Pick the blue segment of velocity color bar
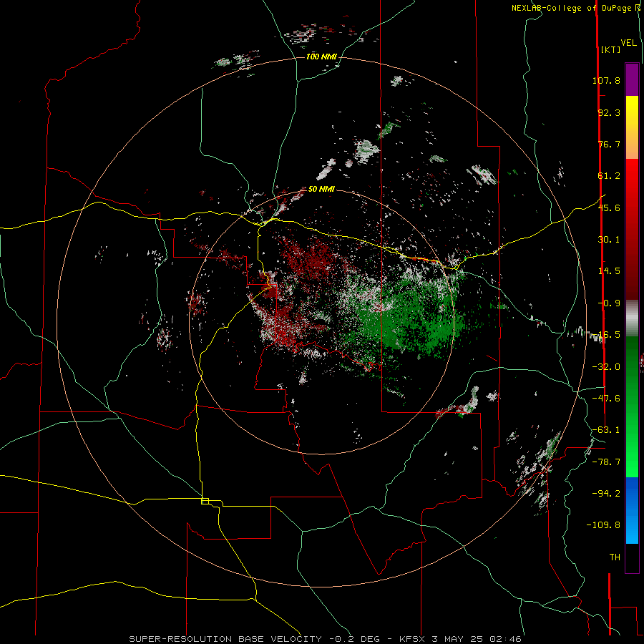The width and height of the screenshot is (644, 644). click(x=632, y=510)
